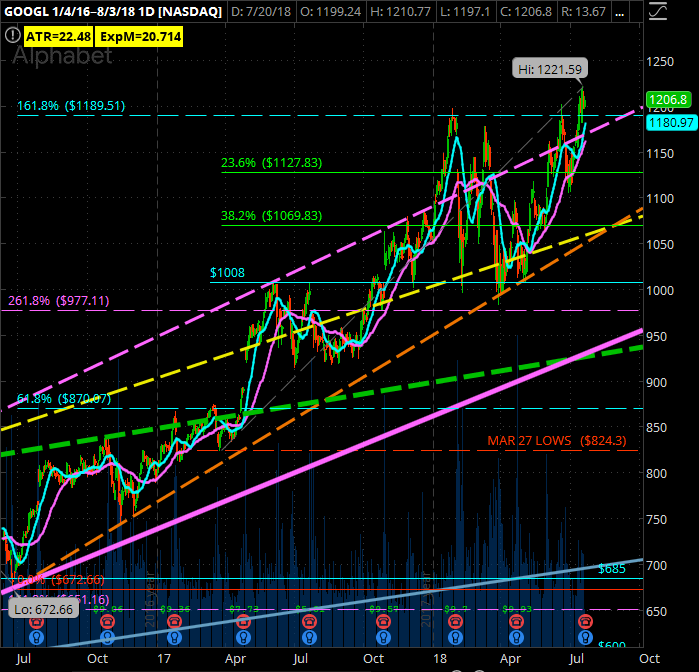Click the 261.8% ($977.11) Fibonacci label
This screenshot has height=672, width=699.
tap(59, 301)
